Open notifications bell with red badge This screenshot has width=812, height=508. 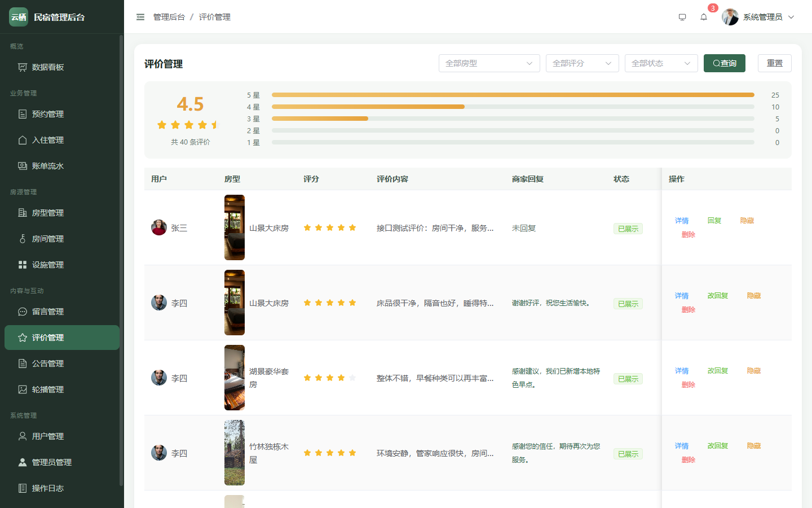(704, 17)
